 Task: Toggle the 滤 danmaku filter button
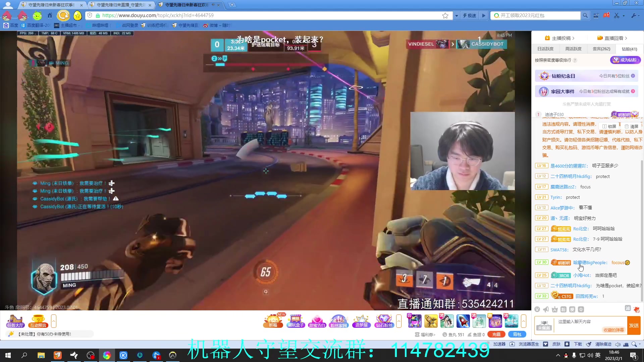click(628, 308)
